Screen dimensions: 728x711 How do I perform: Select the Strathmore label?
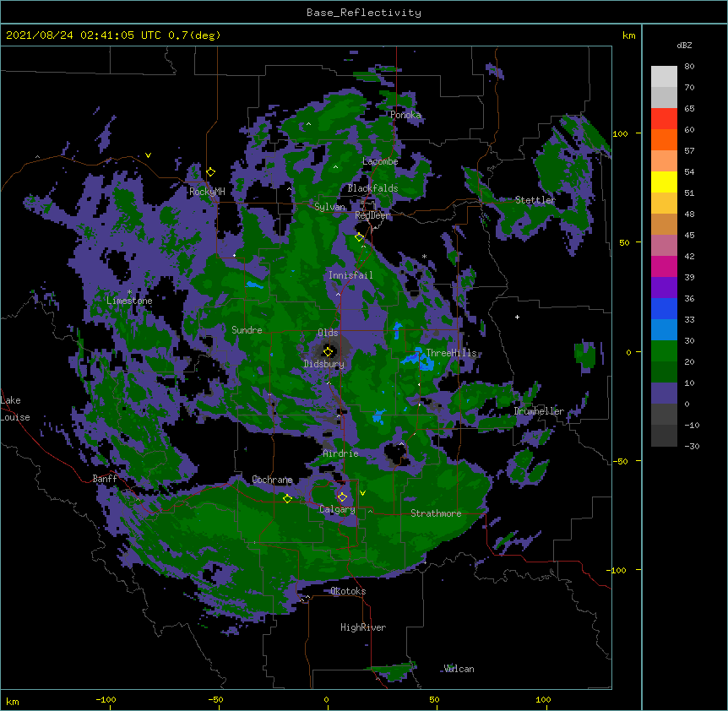(x=436, y=513)
